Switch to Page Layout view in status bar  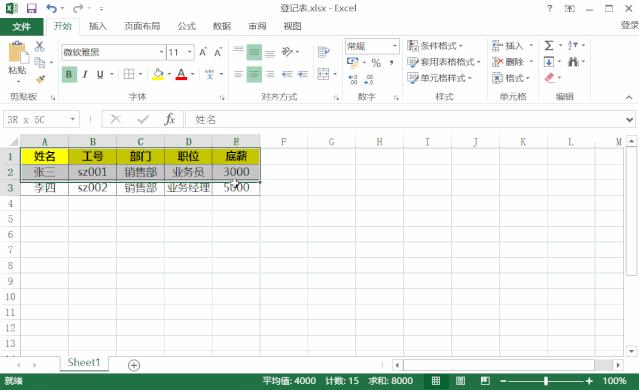pos(460,381)
